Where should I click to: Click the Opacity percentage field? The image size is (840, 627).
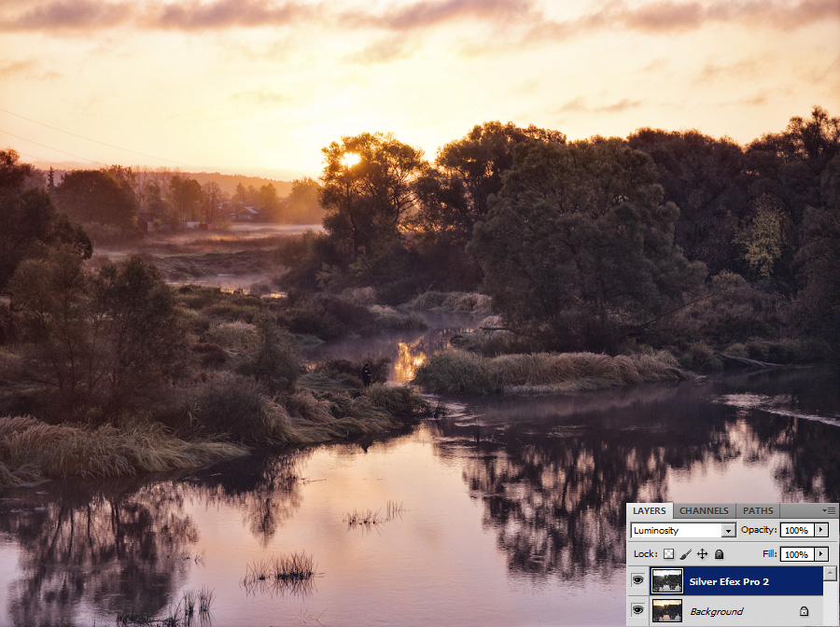[x=796, y=530]
